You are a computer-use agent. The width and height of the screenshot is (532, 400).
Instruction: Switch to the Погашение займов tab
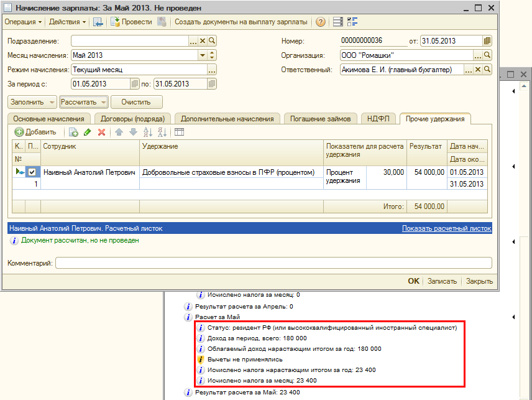click(320, 119)
